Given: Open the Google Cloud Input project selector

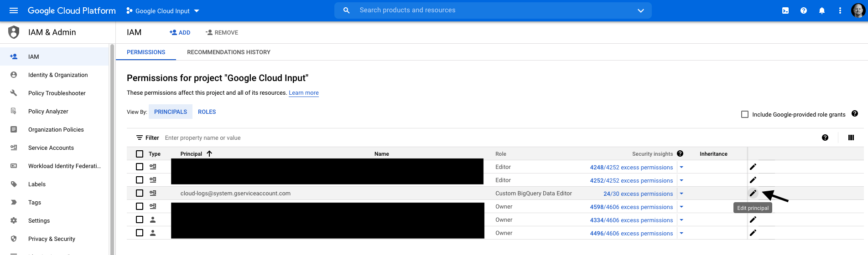Looking at the screenshot, I should (x=163, y=10).
